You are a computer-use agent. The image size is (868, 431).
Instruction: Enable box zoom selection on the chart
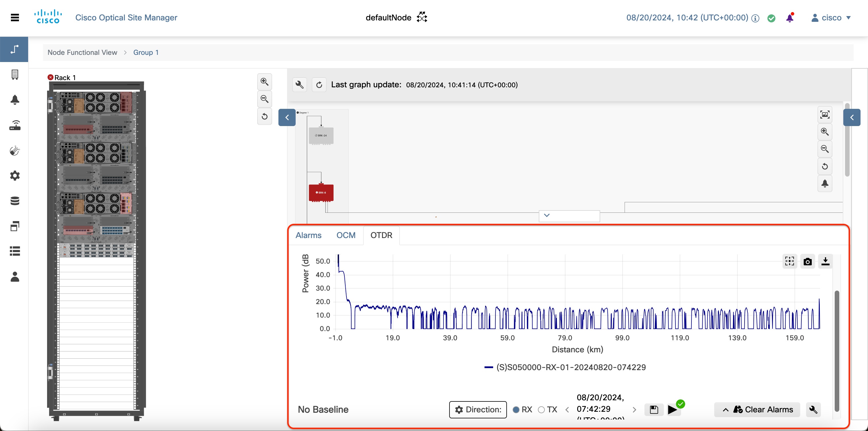[789, 261]
